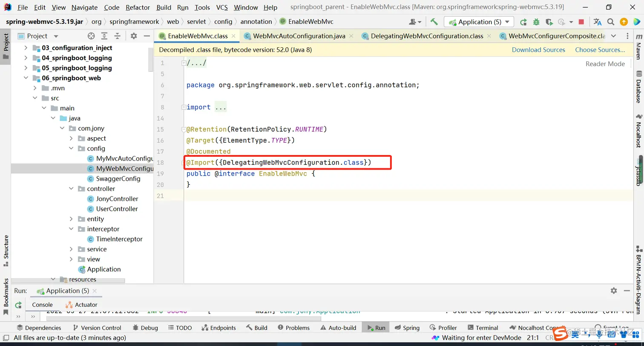Open the VCS menu

coord(222,7)
